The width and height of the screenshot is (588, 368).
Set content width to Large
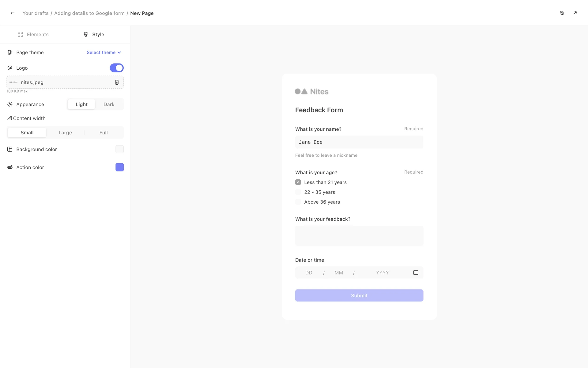(x=65, y=132)
